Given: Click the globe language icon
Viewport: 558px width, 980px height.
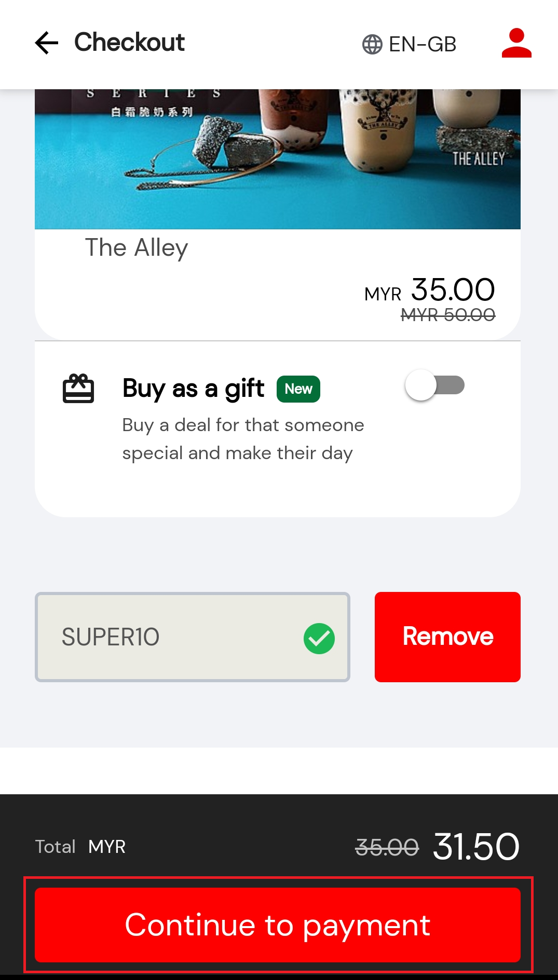Looking at the screenshot, I should 372,45.
